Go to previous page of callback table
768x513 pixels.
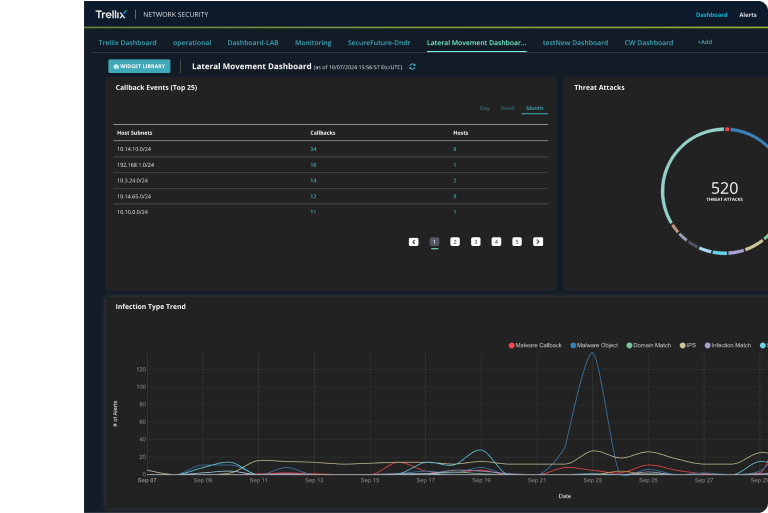point(414,242)
